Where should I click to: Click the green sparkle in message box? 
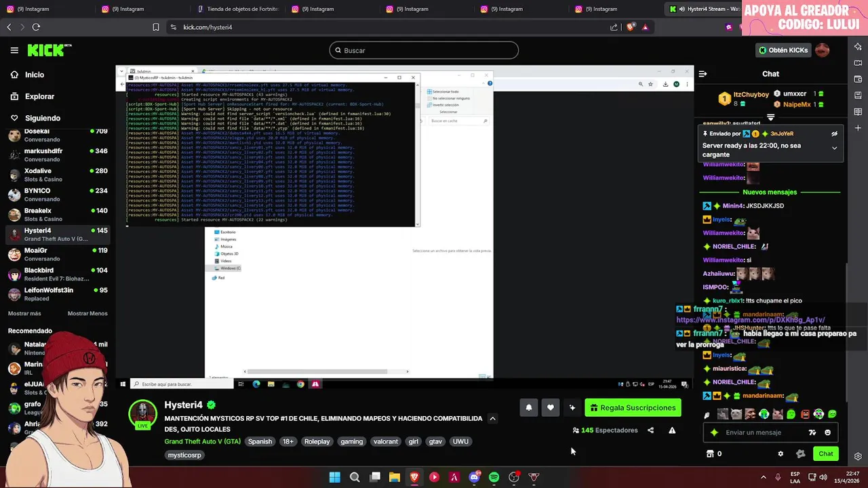pyautogui.click(x=714, y=432)
